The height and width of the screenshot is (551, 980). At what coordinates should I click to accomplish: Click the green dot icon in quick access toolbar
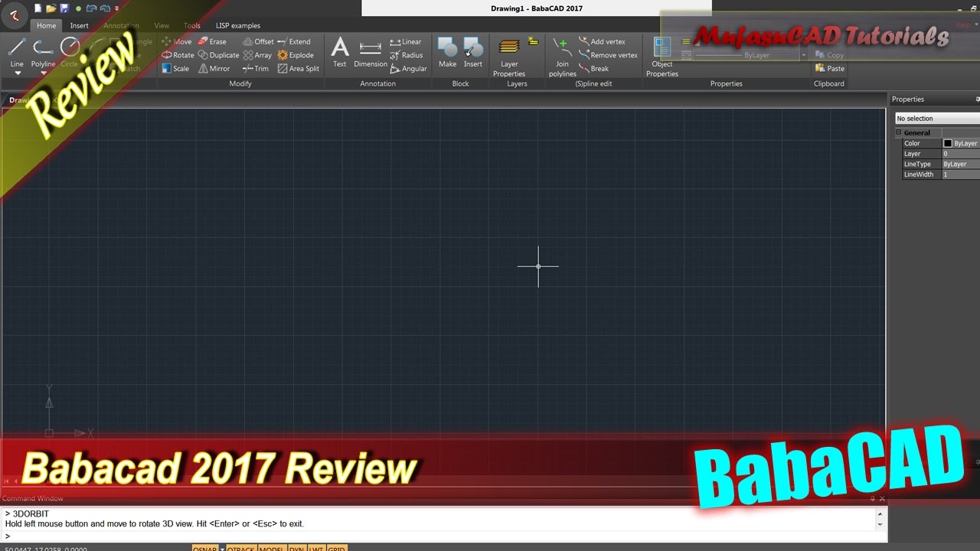pyautogui.click(x=78, y=8)
